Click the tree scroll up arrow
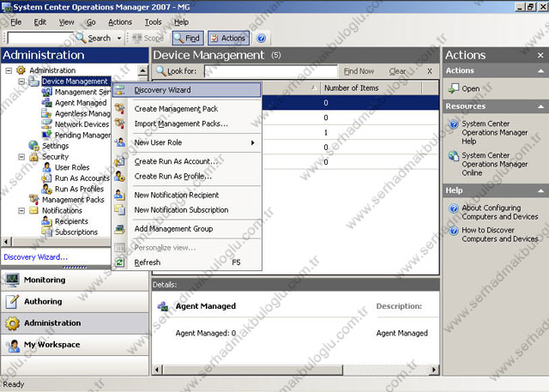549x392 pixels. coord(142,70)
